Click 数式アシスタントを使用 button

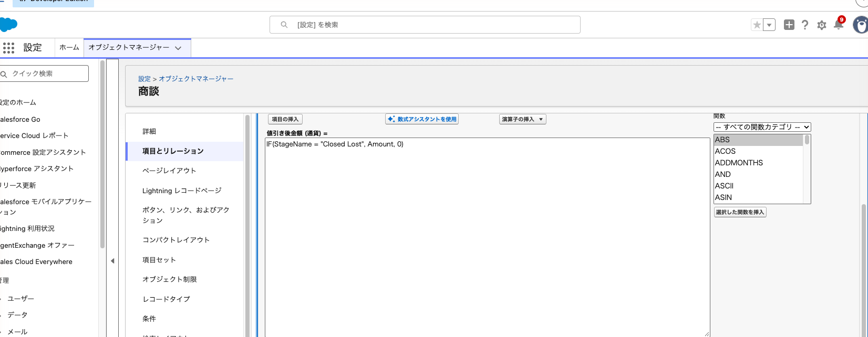click(422, 119)
